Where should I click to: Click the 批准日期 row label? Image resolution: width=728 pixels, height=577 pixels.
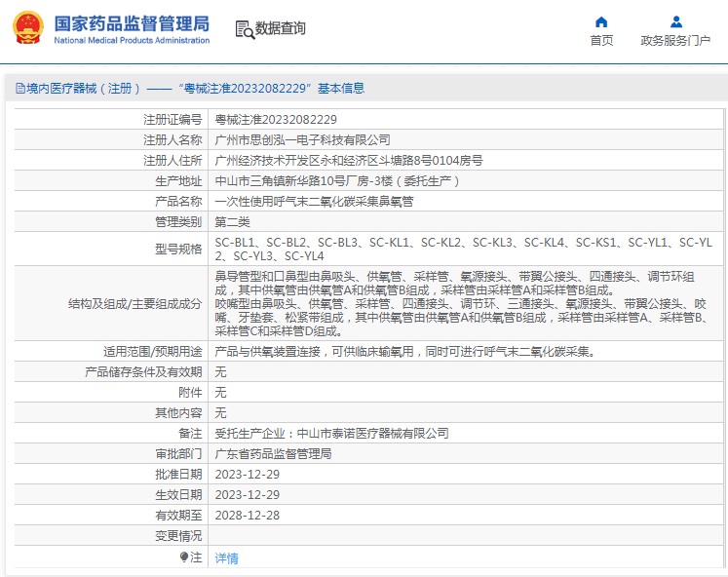[x=178, y=475]
